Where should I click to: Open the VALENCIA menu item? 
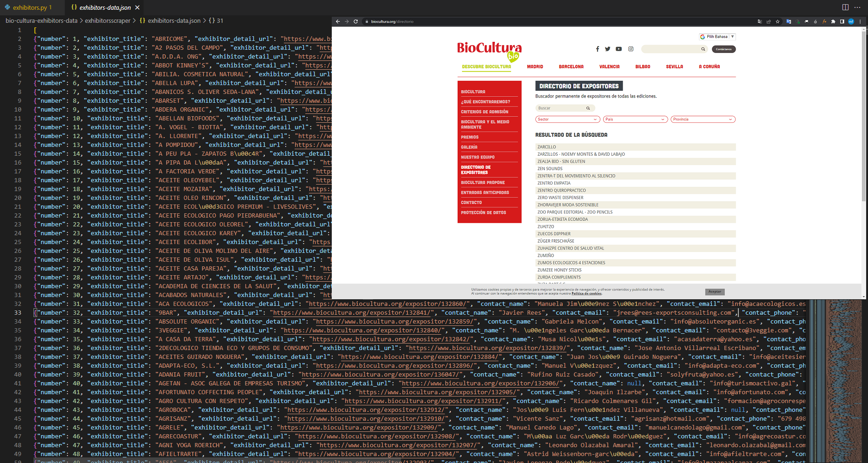(x=609, y=67)
